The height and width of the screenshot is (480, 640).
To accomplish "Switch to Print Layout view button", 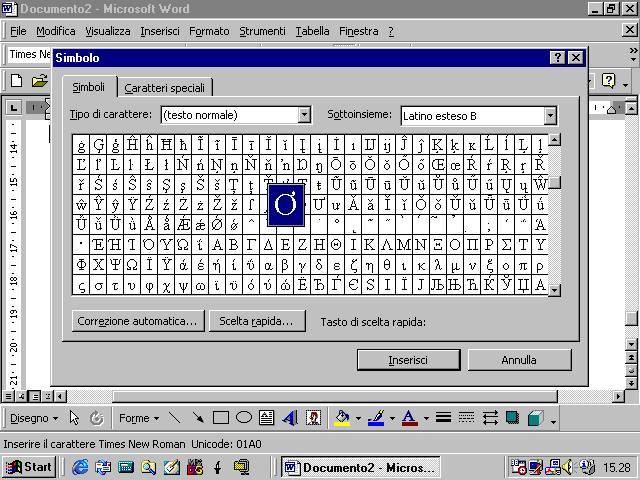I will pyautogui.click(x=35, y=396).
